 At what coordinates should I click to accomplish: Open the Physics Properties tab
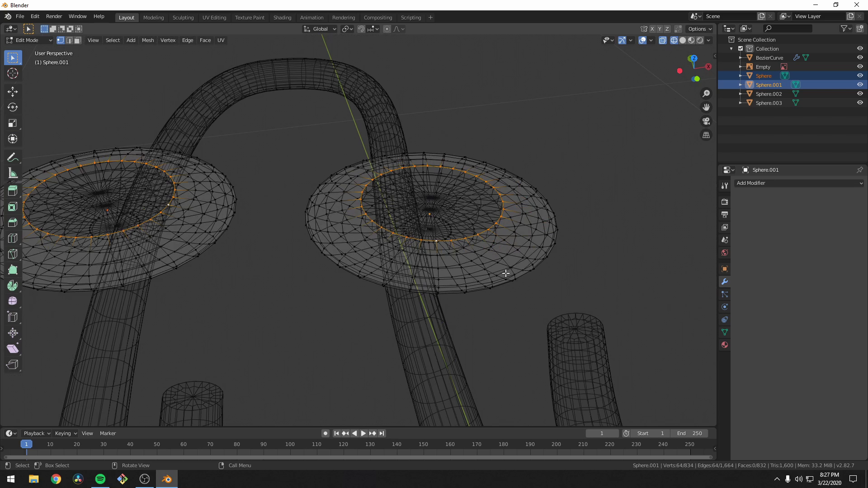tap(724, 307)
